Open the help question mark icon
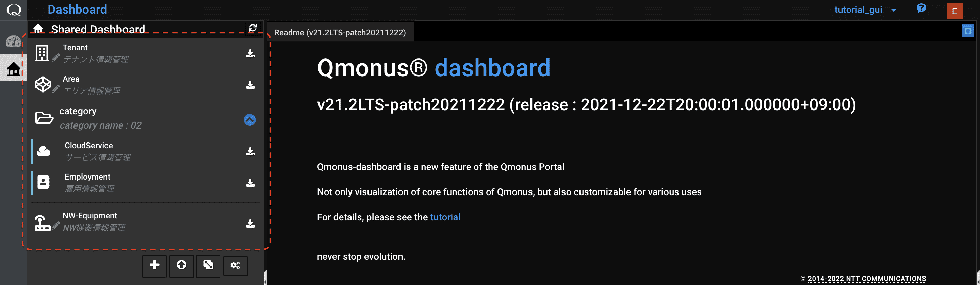 pos(921,9)
